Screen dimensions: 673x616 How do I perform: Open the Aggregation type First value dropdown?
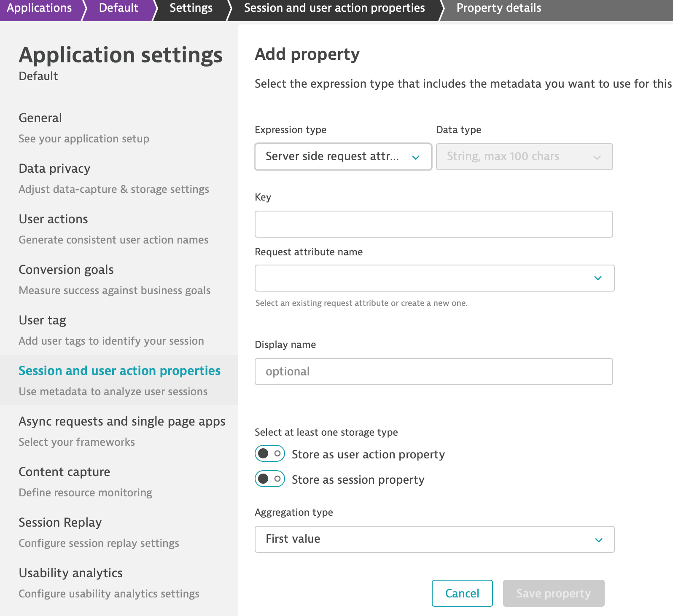pyautogui.click(x=434, y=539)
